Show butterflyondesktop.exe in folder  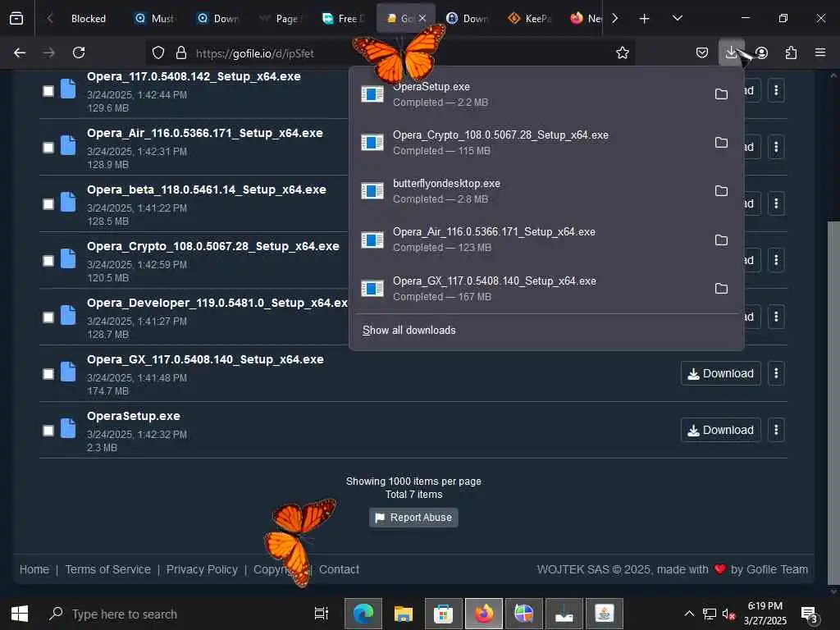tap(721, 191)
